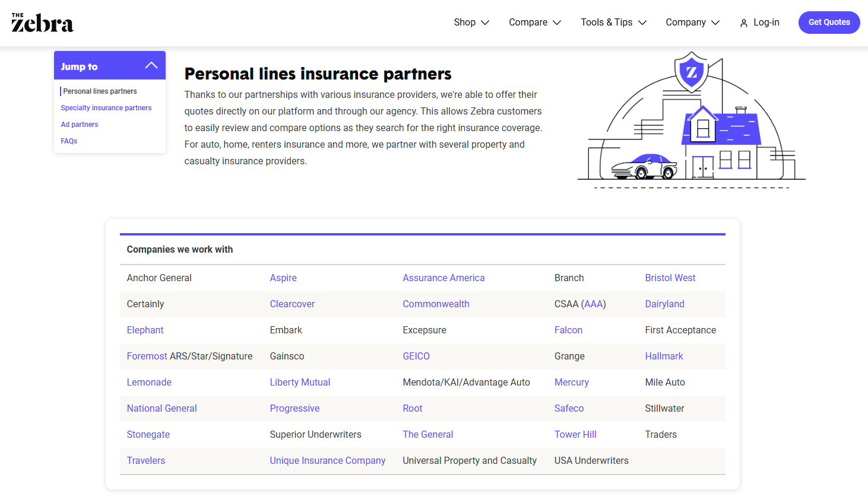Click Personal lines partners in the Jump to sidebar
Image resolution: width=868 pixels, height=503 pixels.
coord(100,91)
